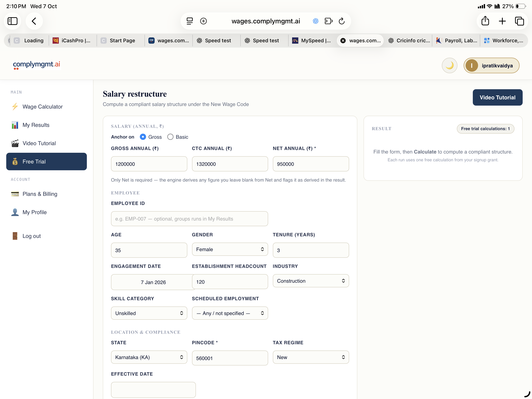Click the Age input field
Screen dimensions: 532x399
pyautogui.click(x=149, y=250)
